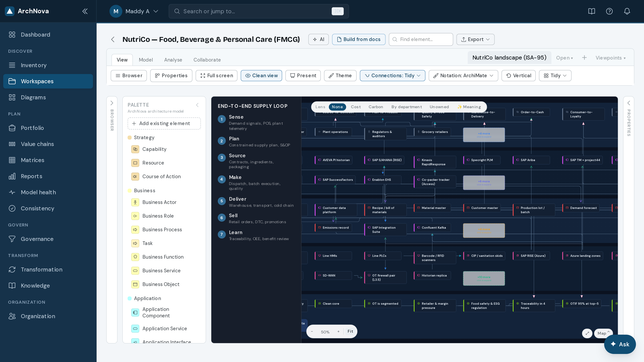The image size is (644, 362).
Task: Select the Business Role palette icon
Action: tap(135, 216)
